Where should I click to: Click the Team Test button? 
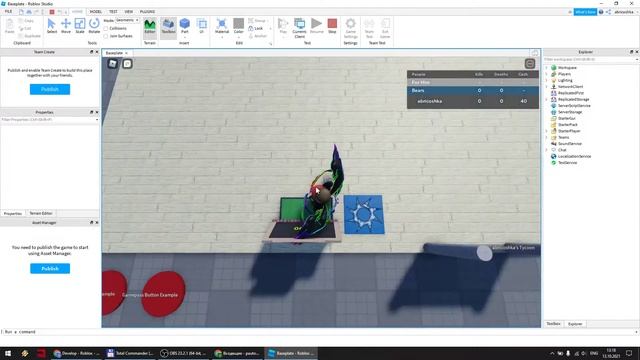click(369, 28)
